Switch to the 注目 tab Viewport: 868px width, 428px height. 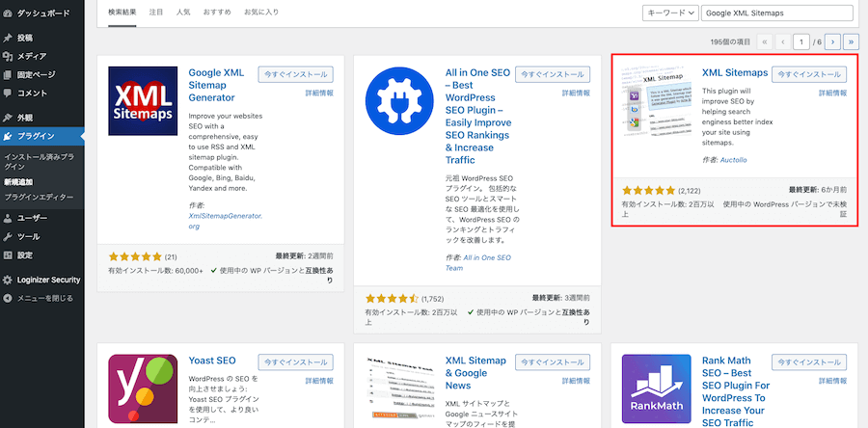[x=156, y=13]
